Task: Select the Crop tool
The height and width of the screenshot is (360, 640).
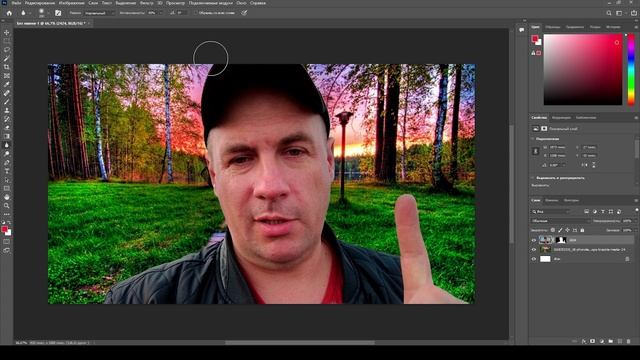Action: click(x=7, y=67)
